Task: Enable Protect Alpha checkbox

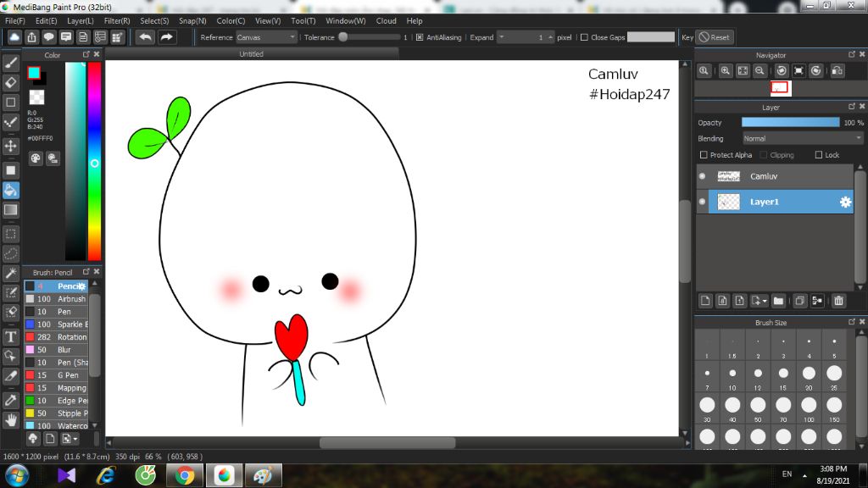Action: (704, 155)
